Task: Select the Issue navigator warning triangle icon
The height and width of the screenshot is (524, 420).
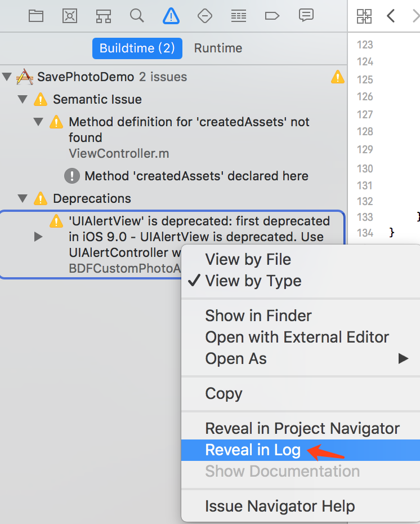Action: [x=171, y=16]
